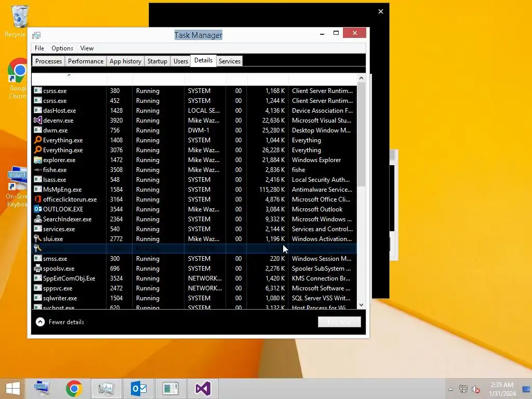
Task: Open On-Screen Keyboard from the taskbar
Action: coord(42,389)
